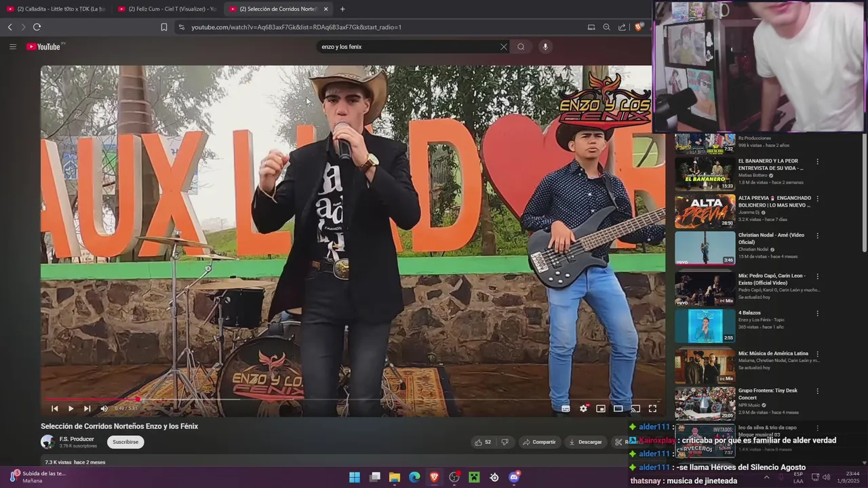Open more options for Mix: Pedro Capó
This screenshot has width=868, height=488.
tap(817, 277)
